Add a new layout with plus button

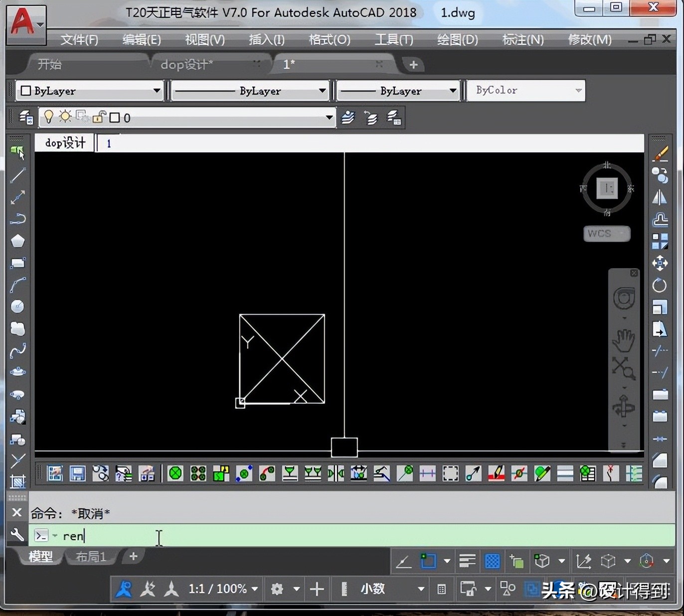[x=133, y=556]
